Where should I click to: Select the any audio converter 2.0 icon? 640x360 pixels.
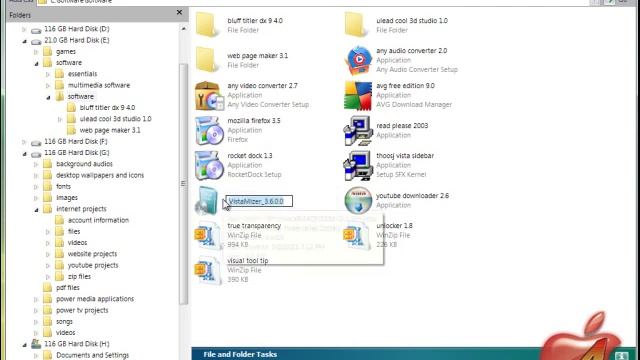(358, 60)
